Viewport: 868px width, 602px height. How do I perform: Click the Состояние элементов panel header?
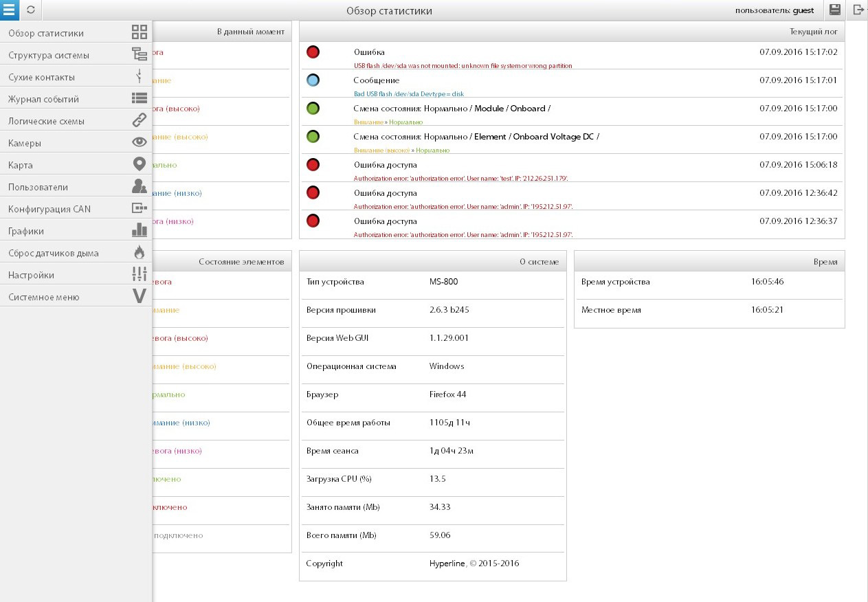(222, 261)
